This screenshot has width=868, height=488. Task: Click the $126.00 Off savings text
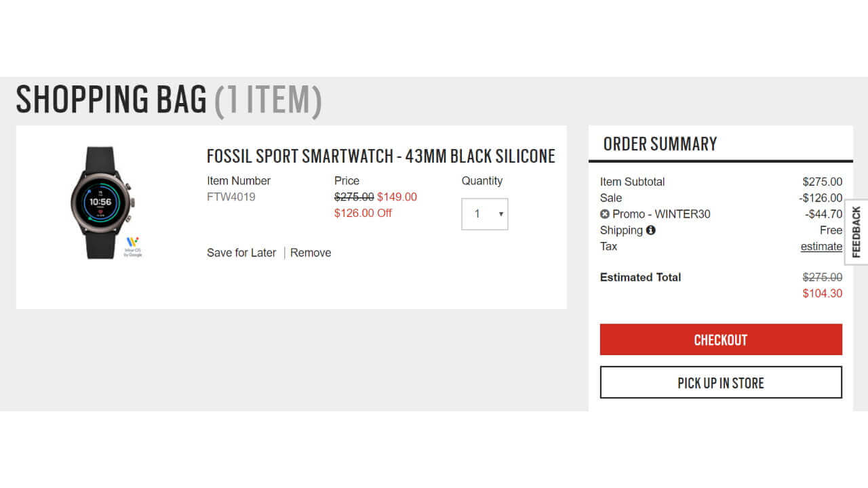(x=363, y=213)
